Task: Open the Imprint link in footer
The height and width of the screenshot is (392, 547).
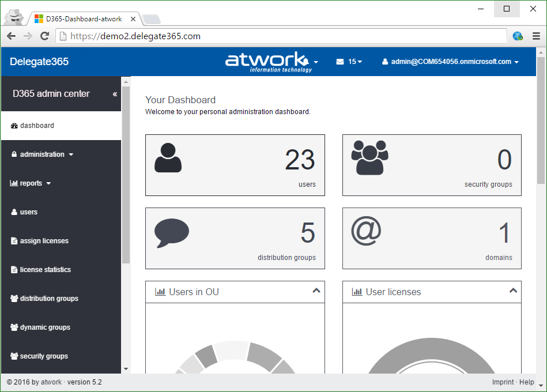Action: pos(503,382)
